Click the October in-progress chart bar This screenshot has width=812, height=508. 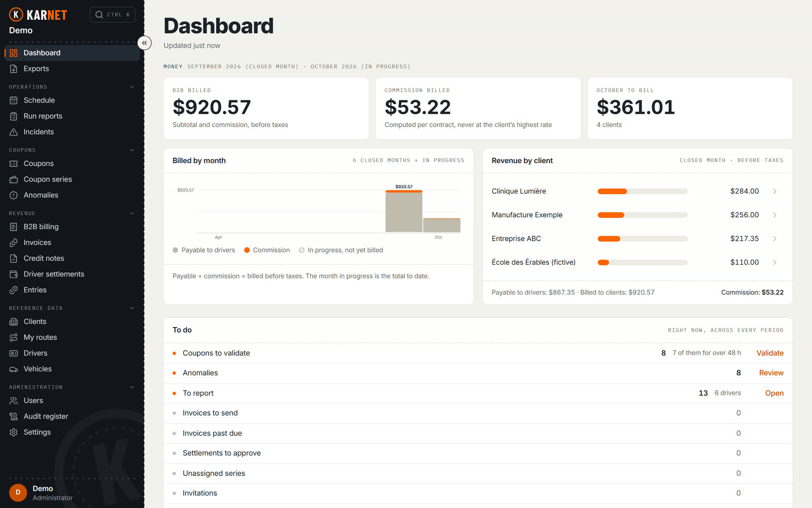pyautogui.click(x=442, y=225)
